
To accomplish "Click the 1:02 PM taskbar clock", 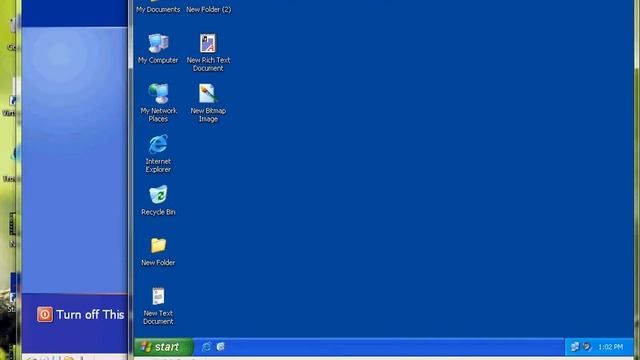I will [x=611, y=347].
